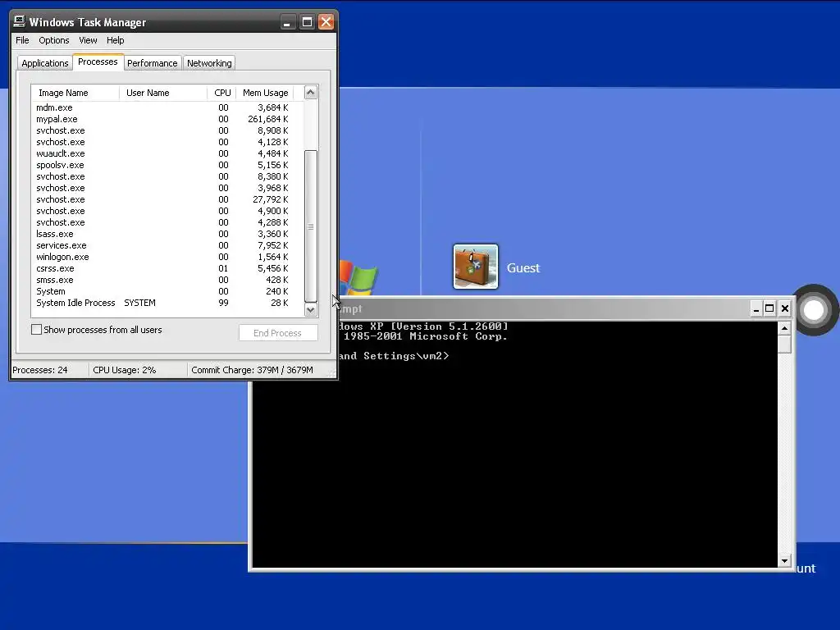Select the Guest account suitcase picture
The height and width of the screenshot is (630, 840).
pos(476,267)
